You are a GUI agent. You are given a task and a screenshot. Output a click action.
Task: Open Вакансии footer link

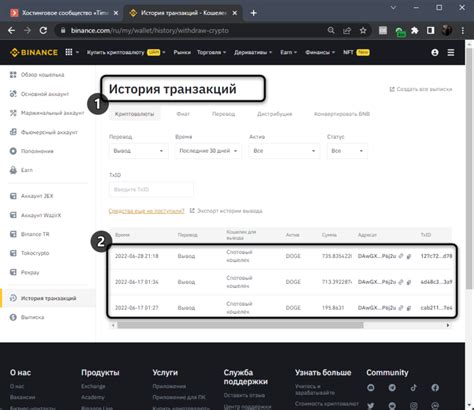coord(22,397)
